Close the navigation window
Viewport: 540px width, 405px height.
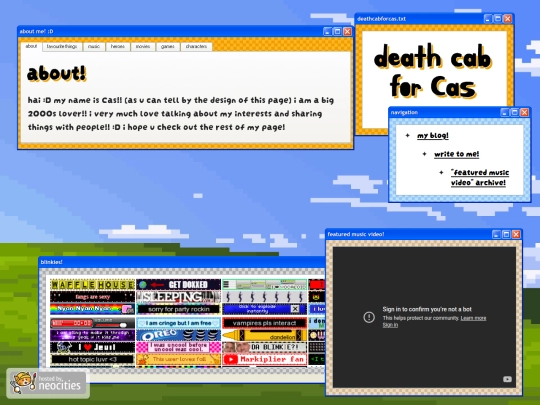tap(524, 112)
